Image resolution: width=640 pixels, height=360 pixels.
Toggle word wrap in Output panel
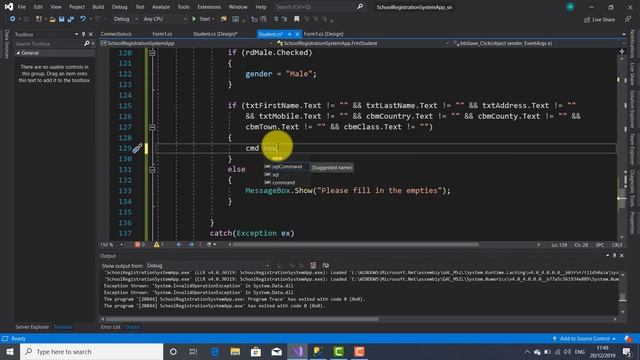pos(326,266)
